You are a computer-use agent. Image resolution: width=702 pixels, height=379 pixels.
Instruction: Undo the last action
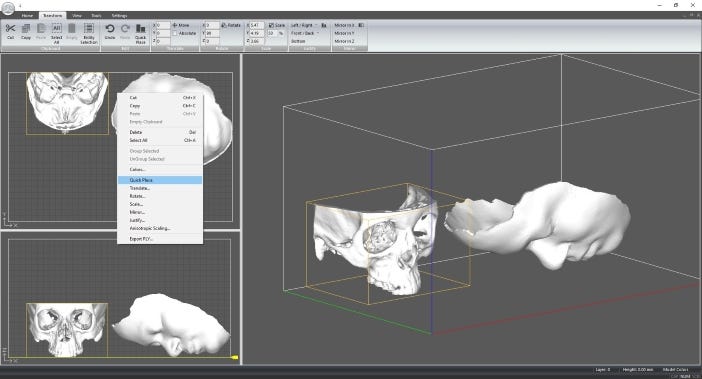[x=110, y=29]
